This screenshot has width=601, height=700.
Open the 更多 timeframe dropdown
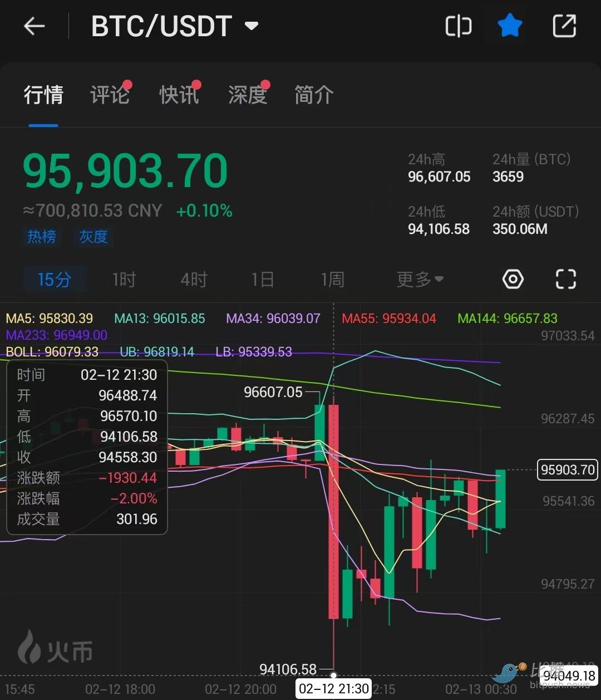click(420, 279)
